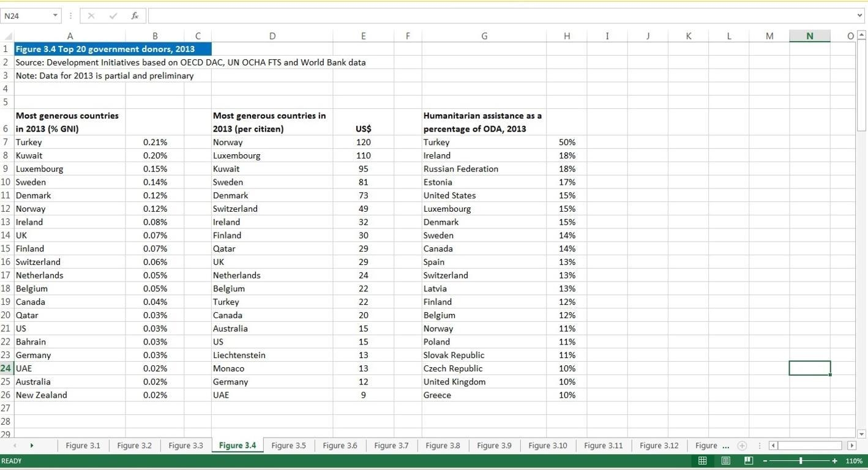Viewport: 868px width, 470px height.
Task: Click the Enter checkmark icon in formula bar
Action: click(113, 16)
